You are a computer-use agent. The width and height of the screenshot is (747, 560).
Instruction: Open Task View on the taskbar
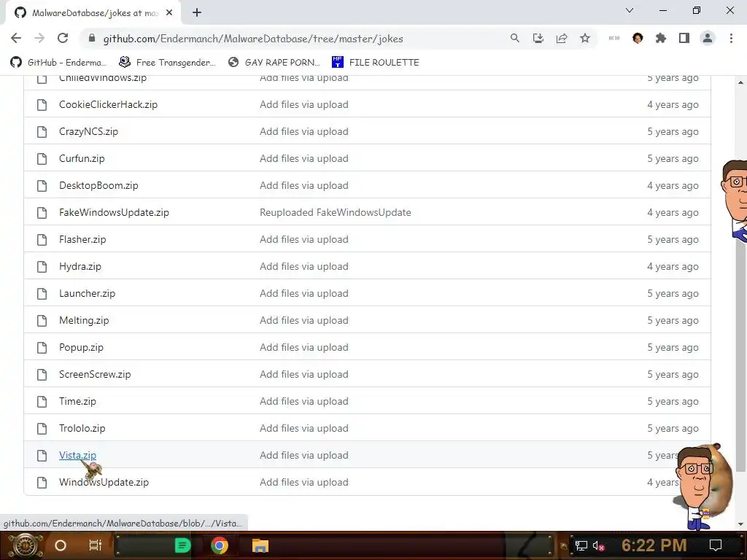pyautogui.click(x=96, y=545)
